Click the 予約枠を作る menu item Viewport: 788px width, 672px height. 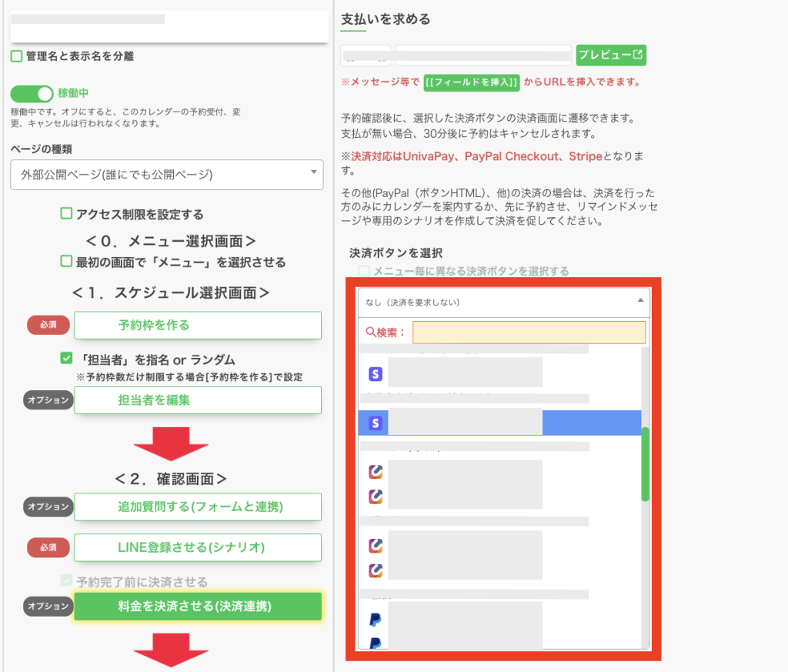click(197, 325)
